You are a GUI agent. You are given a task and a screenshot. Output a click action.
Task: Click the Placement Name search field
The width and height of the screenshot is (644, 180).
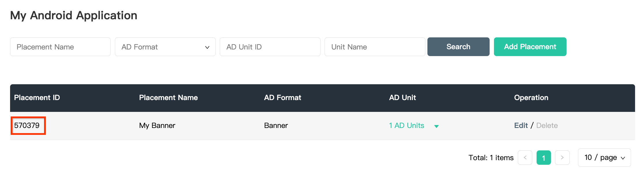pos(60,47)
